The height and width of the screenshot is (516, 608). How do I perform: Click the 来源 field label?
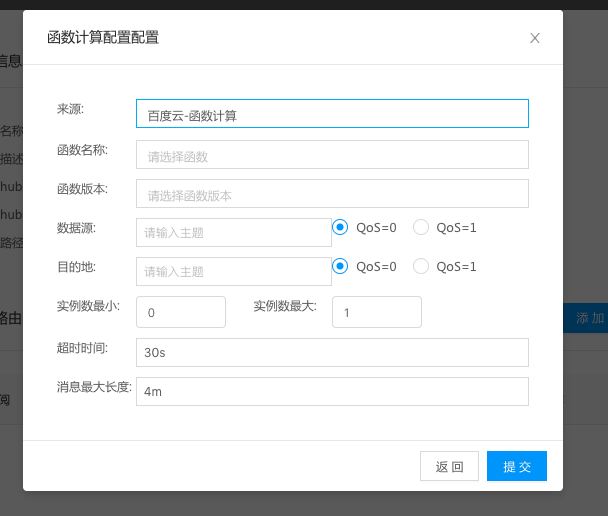pyautogui.click(x=70, y=108)
